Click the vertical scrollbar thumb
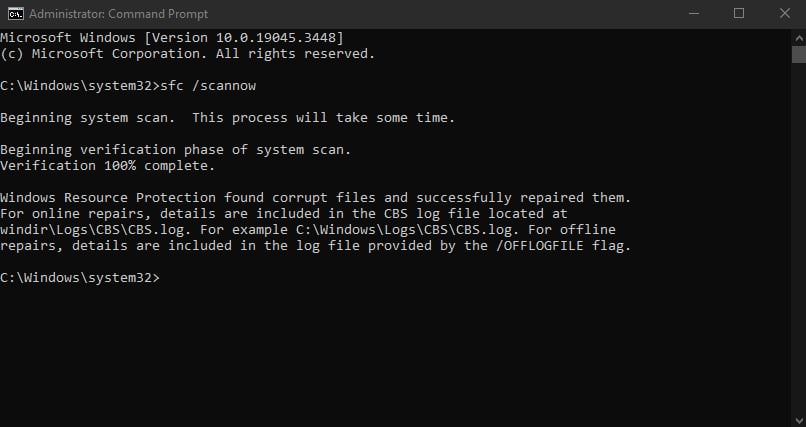Image resolution: width=806 pixels, height=427 pixels. pyautogui.click(x=798, y=53)
